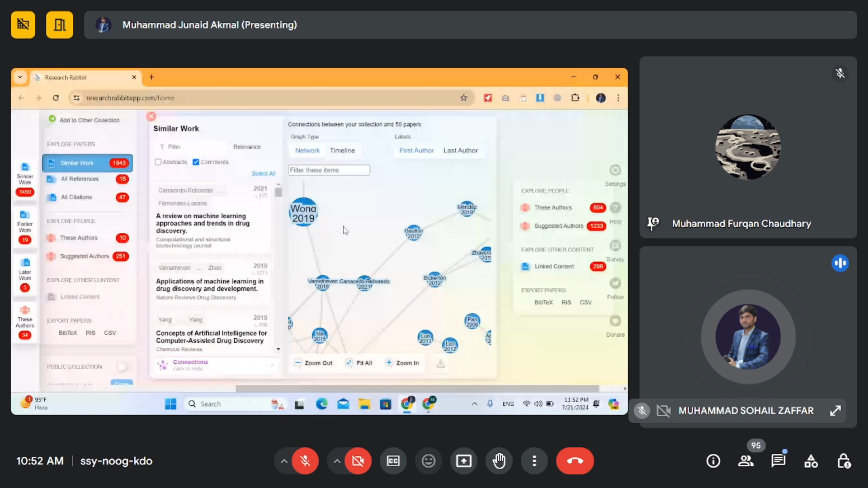868x488 pixels.
Task: Show hidden system tray icons
Action: coord(474,404)
